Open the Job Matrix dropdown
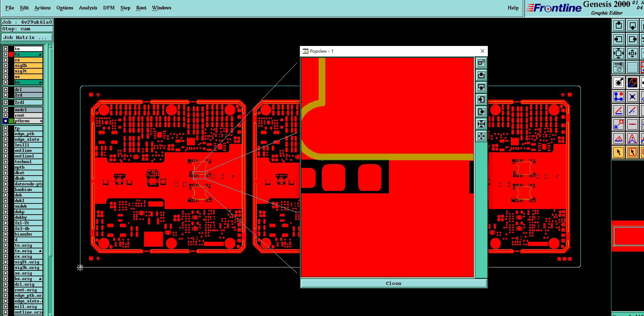This screenshot has width=644, height=316. pos(27,37)
